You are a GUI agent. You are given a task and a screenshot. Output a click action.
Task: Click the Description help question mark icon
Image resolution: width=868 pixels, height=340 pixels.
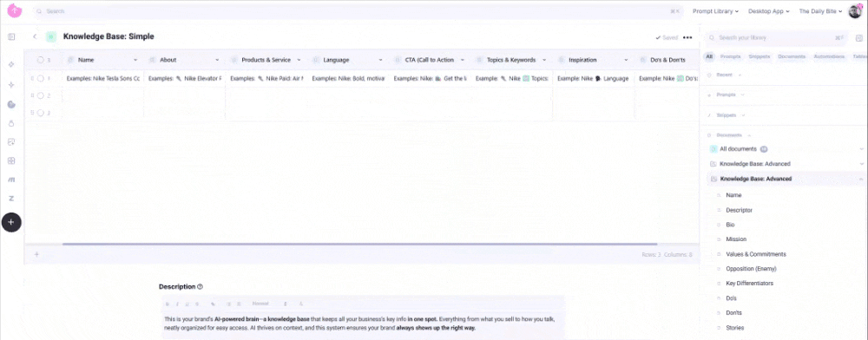[x=200, y=286]
